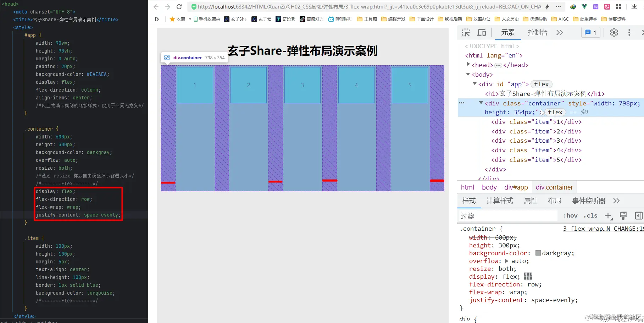Expand the head element in DOM tree
The image size is (644, 323).
coord(468,65)
